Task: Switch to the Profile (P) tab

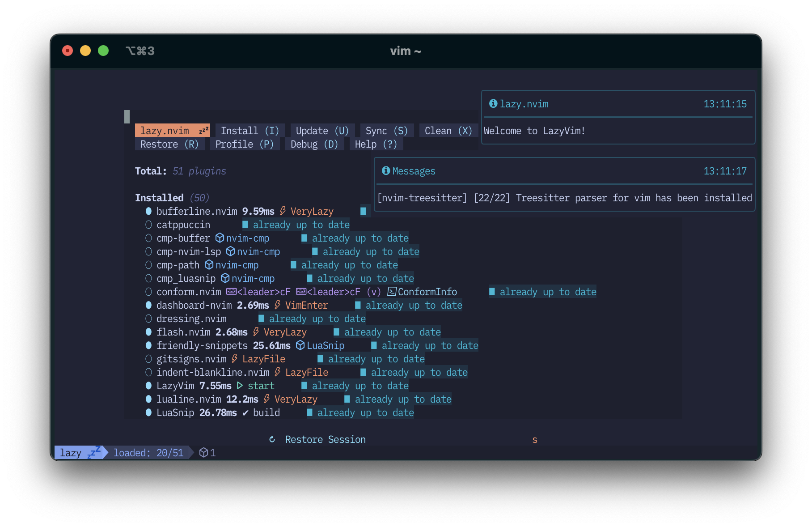Action: (245, 144)
